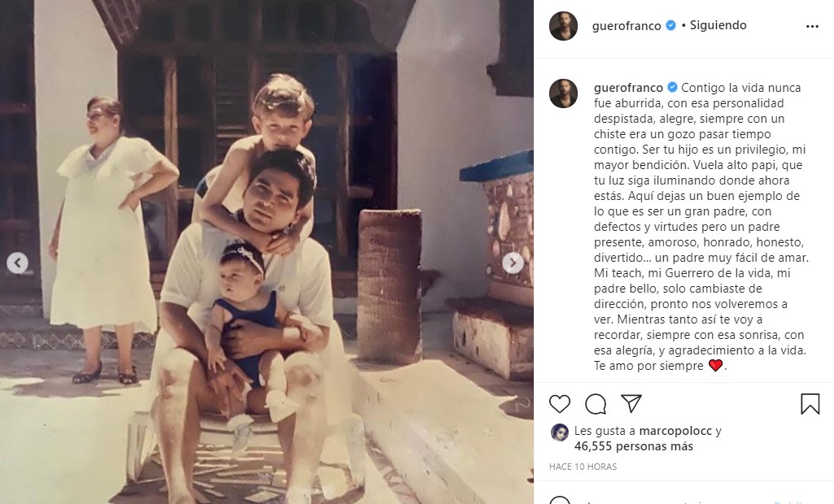Screen dimensions: 834x504
Task: Click the guerofranco avatar beside the caption
Action: coord(563,93)
